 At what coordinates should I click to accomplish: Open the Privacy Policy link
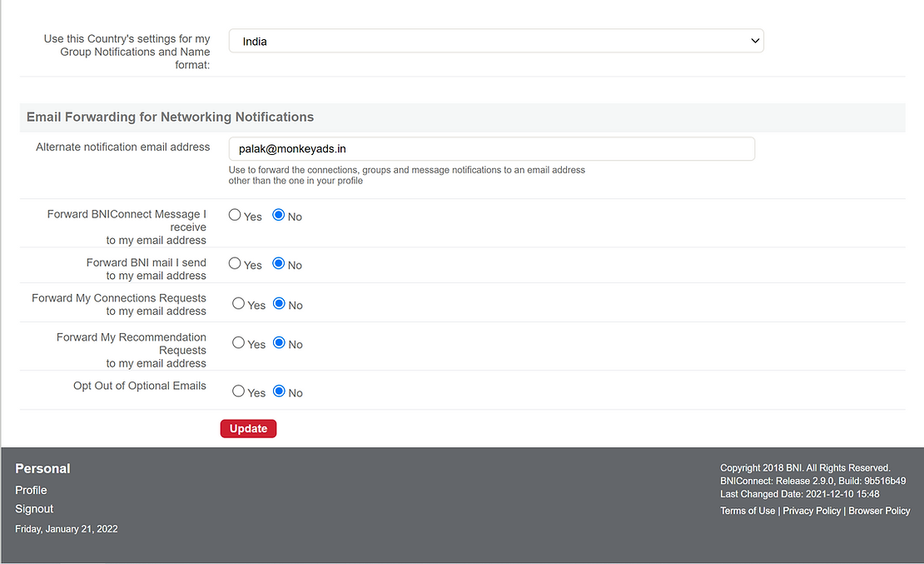point(812,511)
